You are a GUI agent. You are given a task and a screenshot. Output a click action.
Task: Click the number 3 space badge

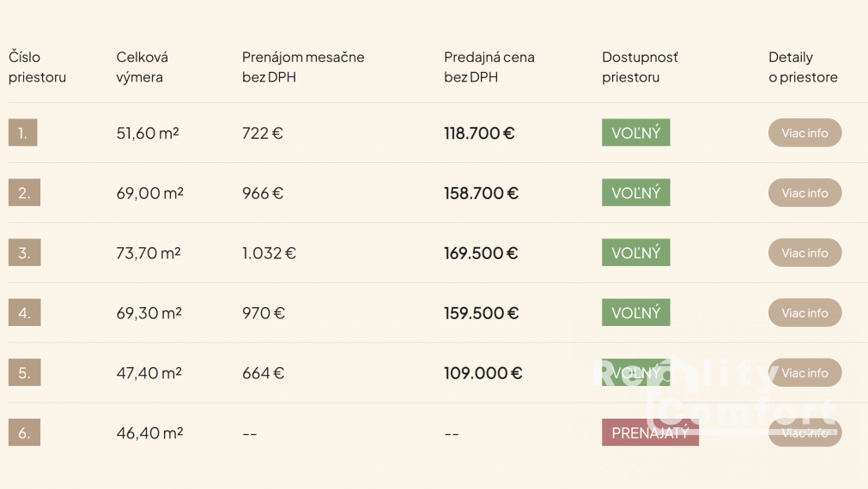(x=24, y=253)
